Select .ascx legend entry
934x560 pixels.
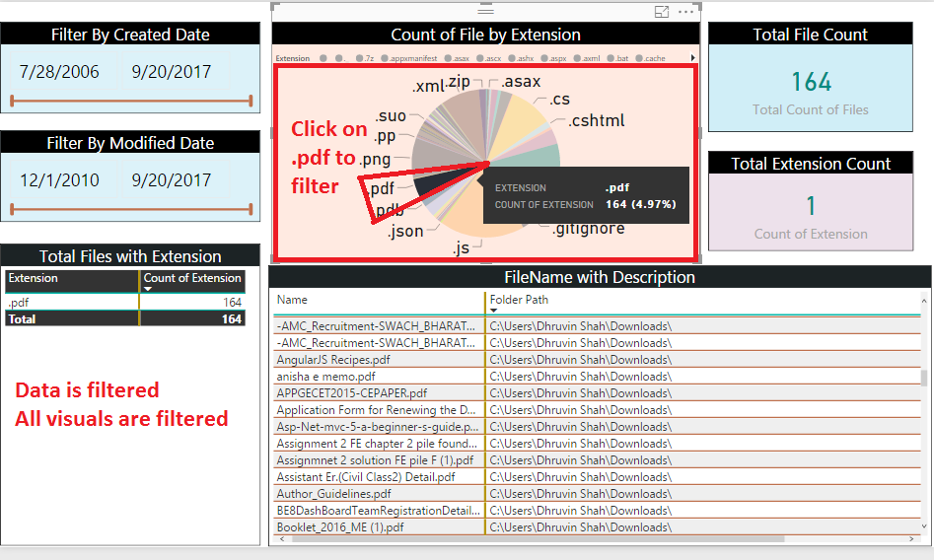click(489, 58)
